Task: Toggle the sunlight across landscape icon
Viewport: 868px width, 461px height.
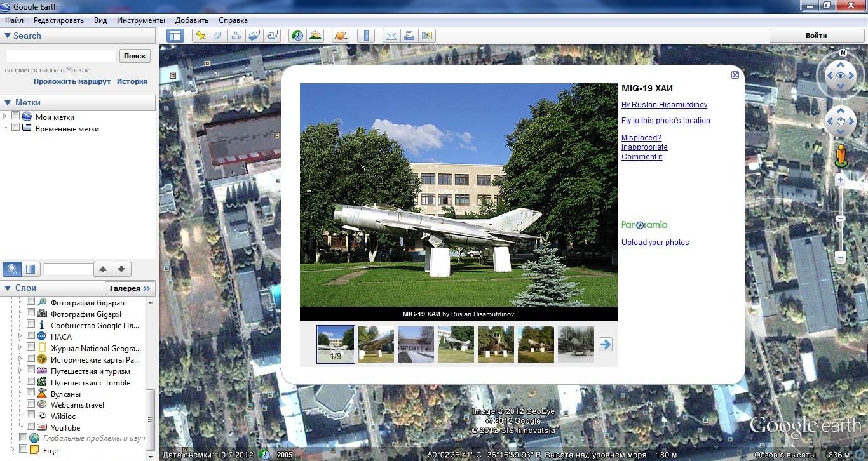Action: 315,36
